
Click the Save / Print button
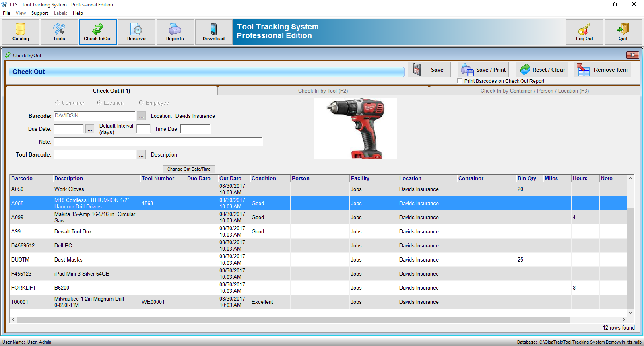pyautogui.click(x=483, y=70)
